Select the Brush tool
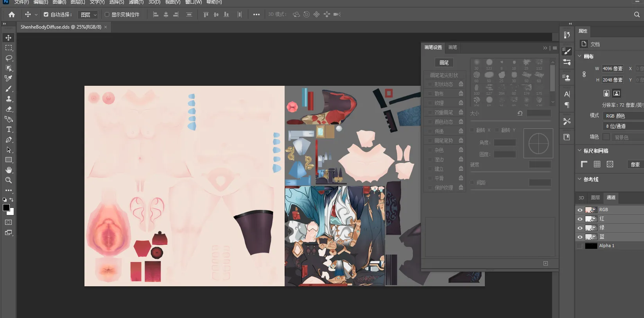The image size is (644, 318). 9,89
